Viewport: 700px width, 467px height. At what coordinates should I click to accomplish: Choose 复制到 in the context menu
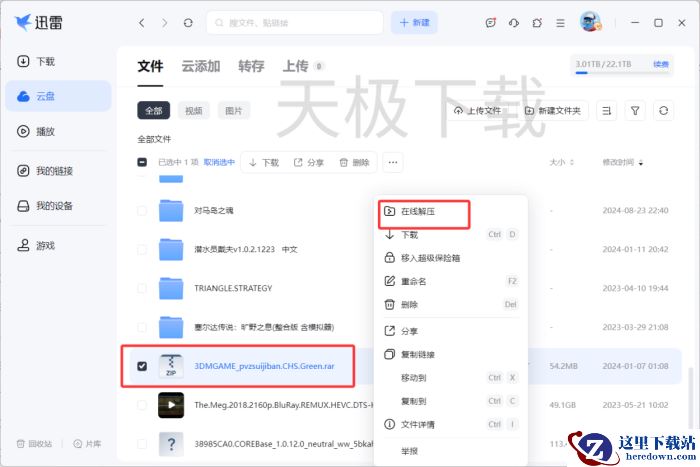[451, 401]
